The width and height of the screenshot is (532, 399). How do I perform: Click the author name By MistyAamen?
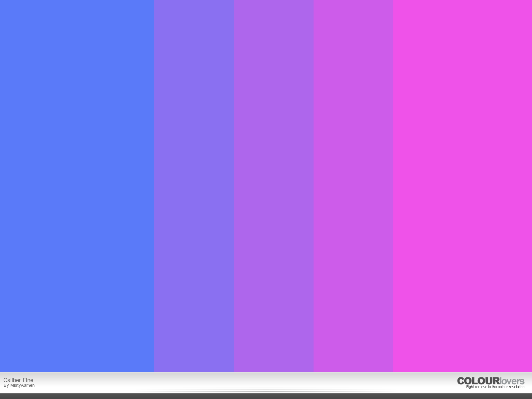pyautogui.click(x=19, y=385)
